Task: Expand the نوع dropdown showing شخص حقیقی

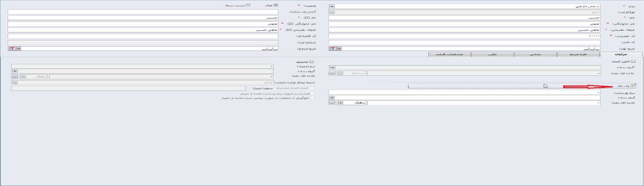Action: (332, 6)
